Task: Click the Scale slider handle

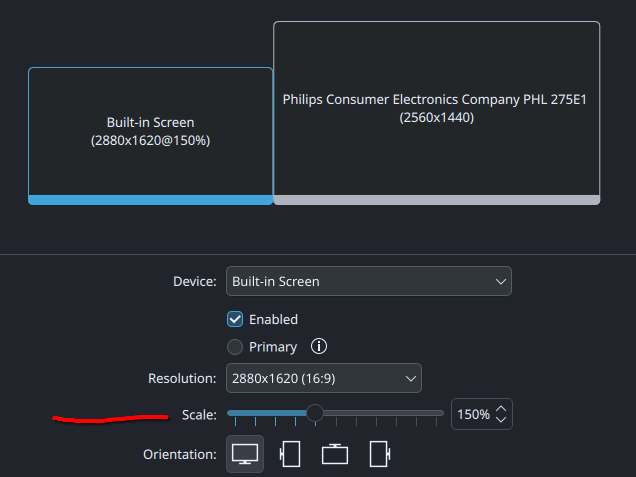Action: 315,413
